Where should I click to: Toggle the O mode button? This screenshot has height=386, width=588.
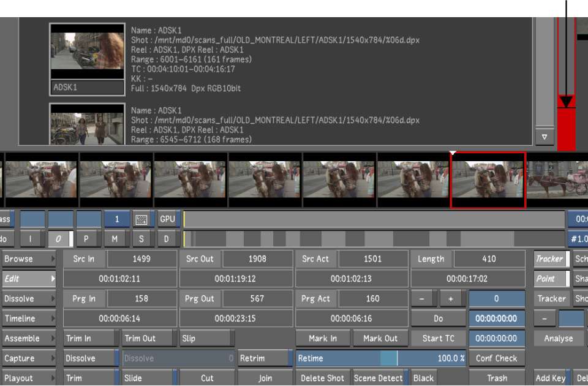coord(59,239)
